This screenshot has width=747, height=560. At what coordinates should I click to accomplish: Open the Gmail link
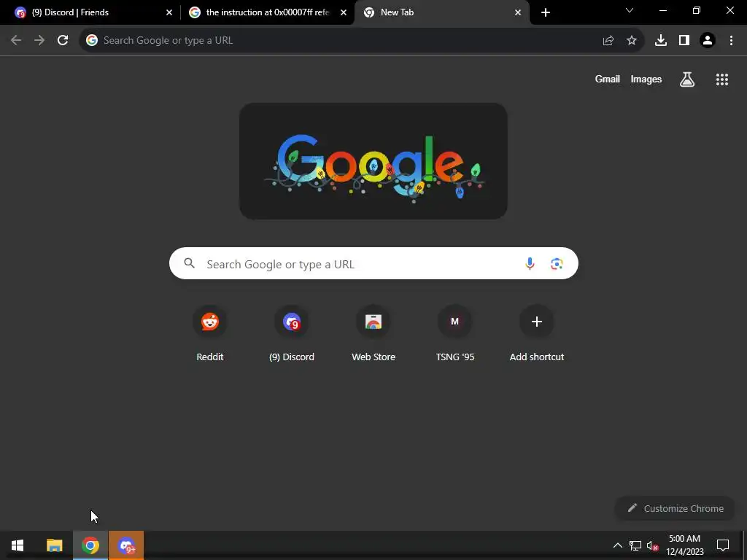tap(608, 79)
